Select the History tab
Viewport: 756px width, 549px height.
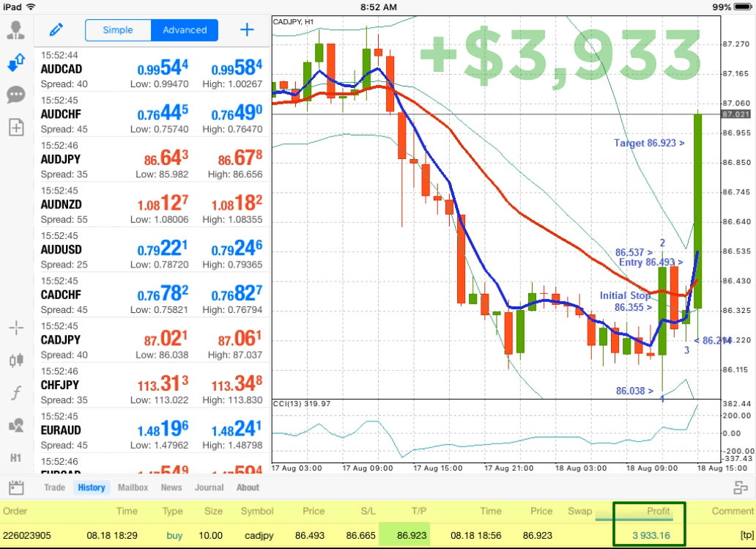[92, 487]
